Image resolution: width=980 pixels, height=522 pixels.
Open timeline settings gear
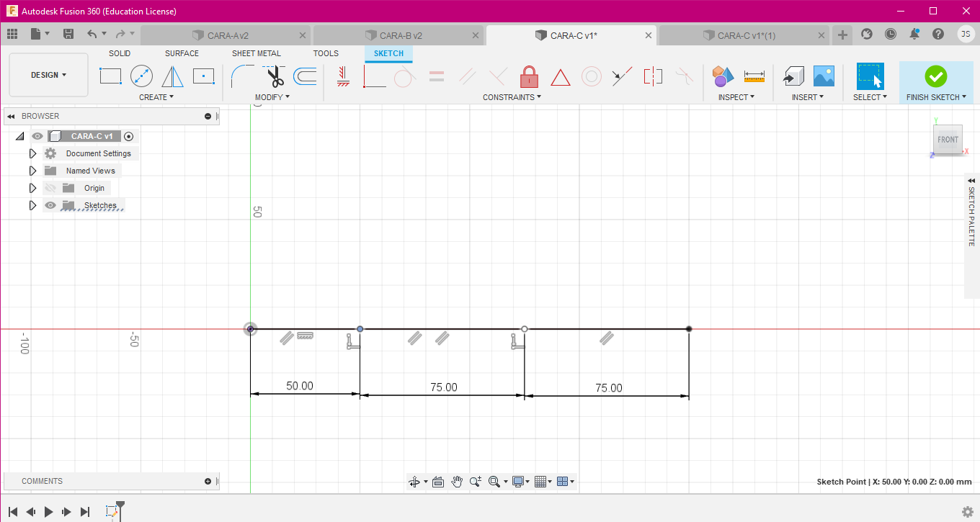pos(968,512)
